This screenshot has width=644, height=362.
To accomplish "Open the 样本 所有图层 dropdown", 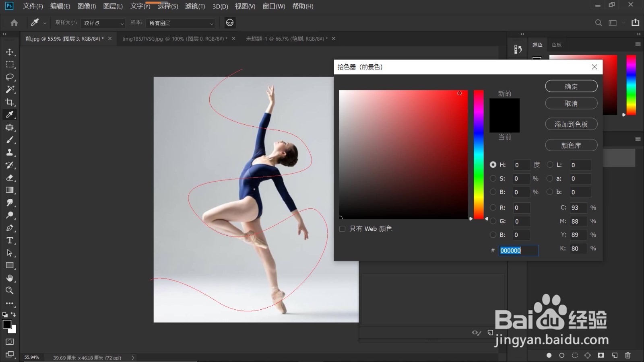I will coord(180,23).
